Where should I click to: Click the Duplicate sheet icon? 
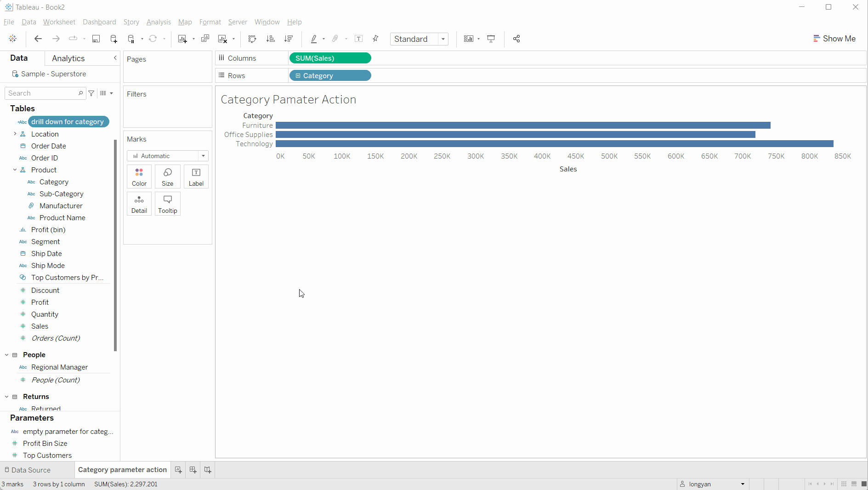205,39
